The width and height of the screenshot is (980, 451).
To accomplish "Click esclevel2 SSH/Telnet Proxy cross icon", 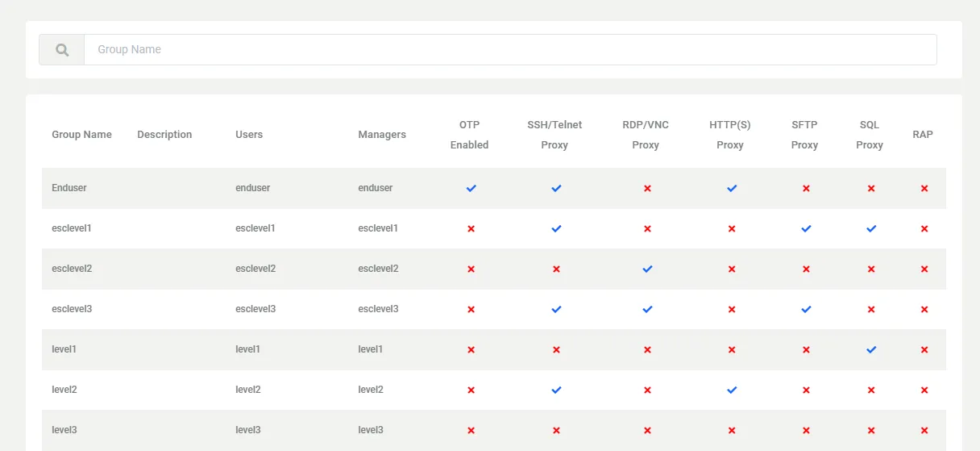I will click(556, 269).
